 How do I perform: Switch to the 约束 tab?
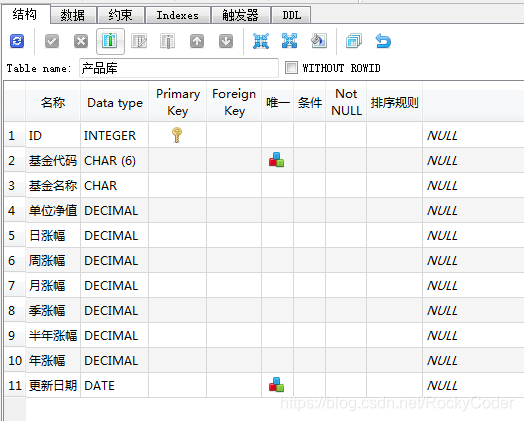click(120, 15)
